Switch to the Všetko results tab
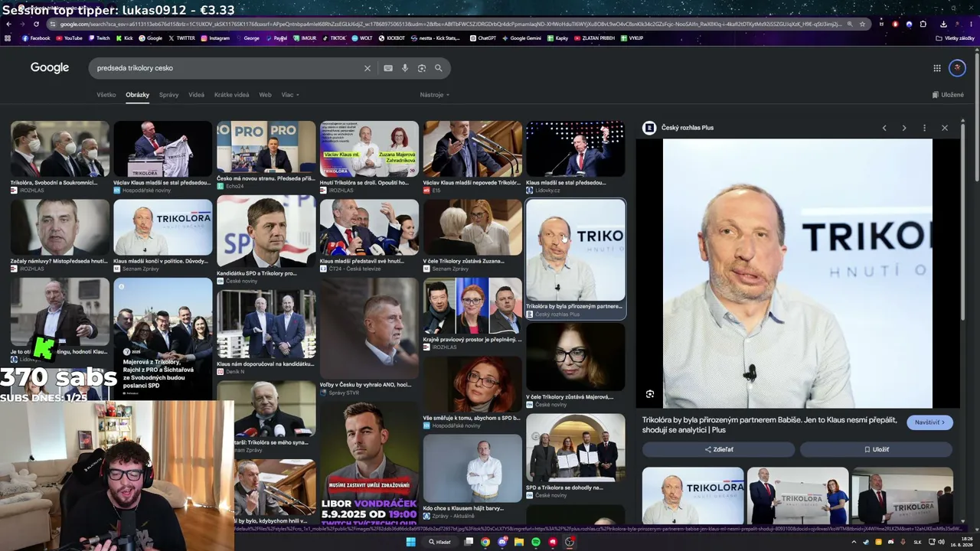Image resolution: width=980 pixels, height=551 pixels. (106, 95)
